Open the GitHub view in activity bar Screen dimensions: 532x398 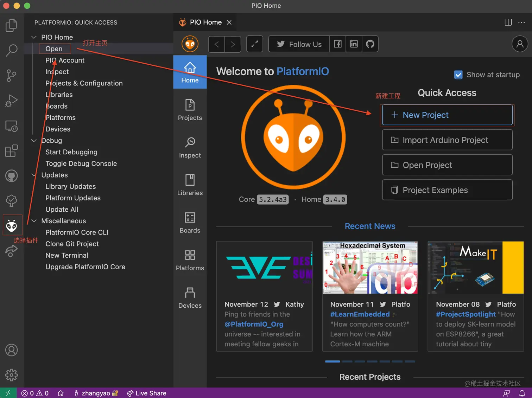11,176
